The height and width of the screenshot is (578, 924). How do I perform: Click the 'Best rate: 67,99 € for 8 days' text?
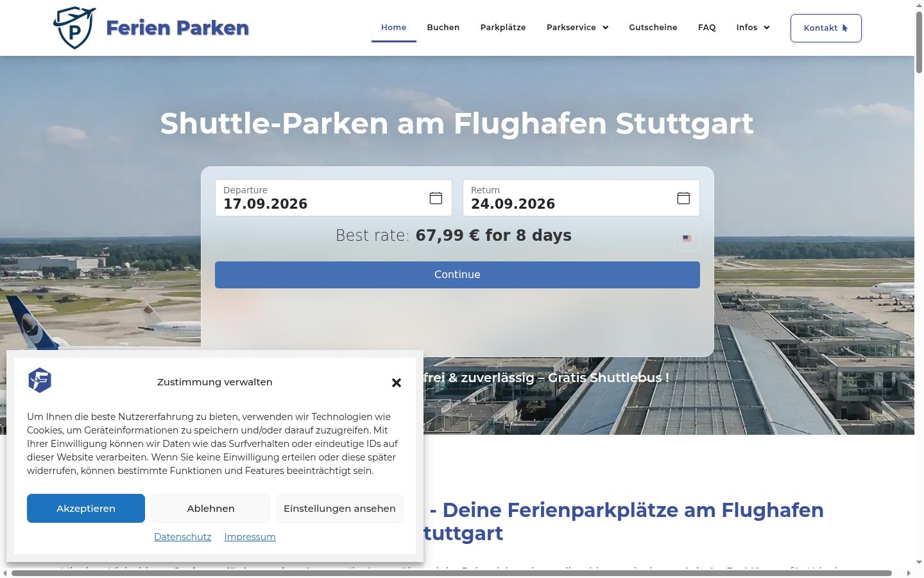[454, 236]
